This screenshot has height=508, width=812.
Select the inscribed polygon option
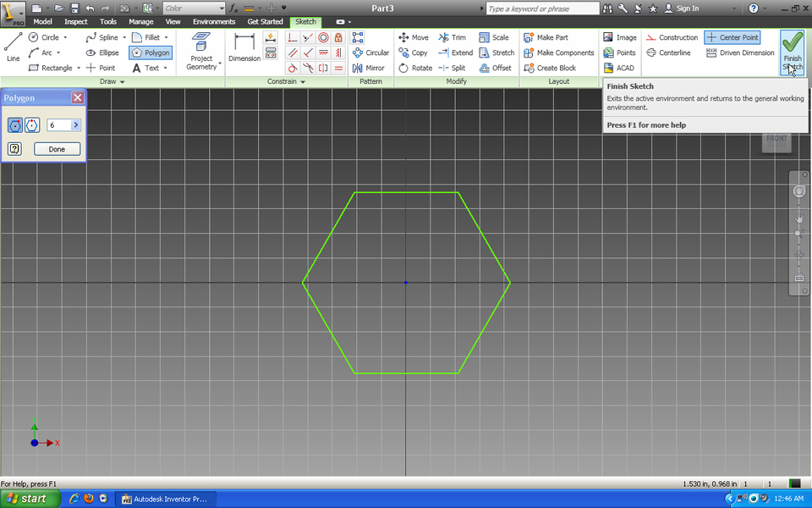pos(16,125)
